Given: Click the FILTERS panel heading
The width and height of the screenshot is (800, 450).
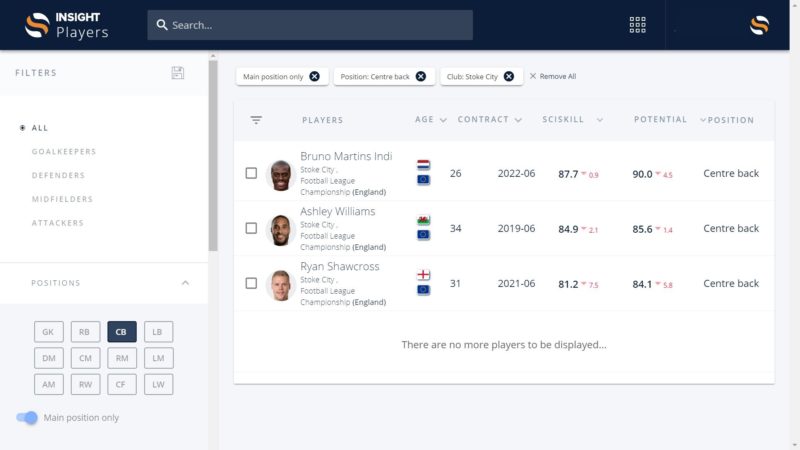Looking at the screenshot, I should click(x=36, y=73).
